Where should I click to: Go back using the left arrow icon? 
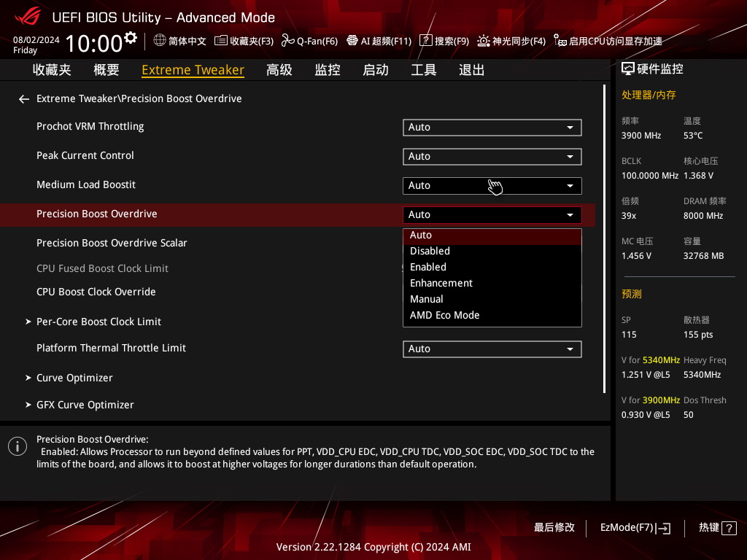(x=24, y=99)
